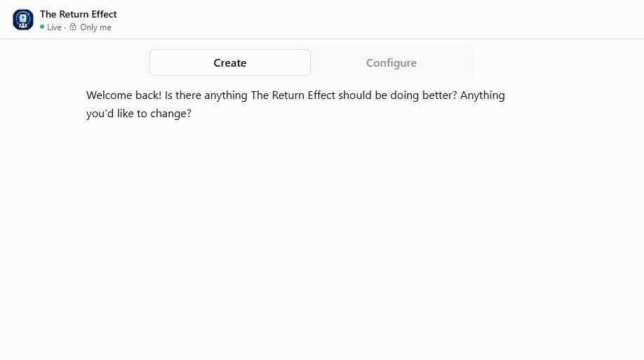Select the Create tab
Image resolution: width=644 pixels, height=360 pixels.
point(230,62)
